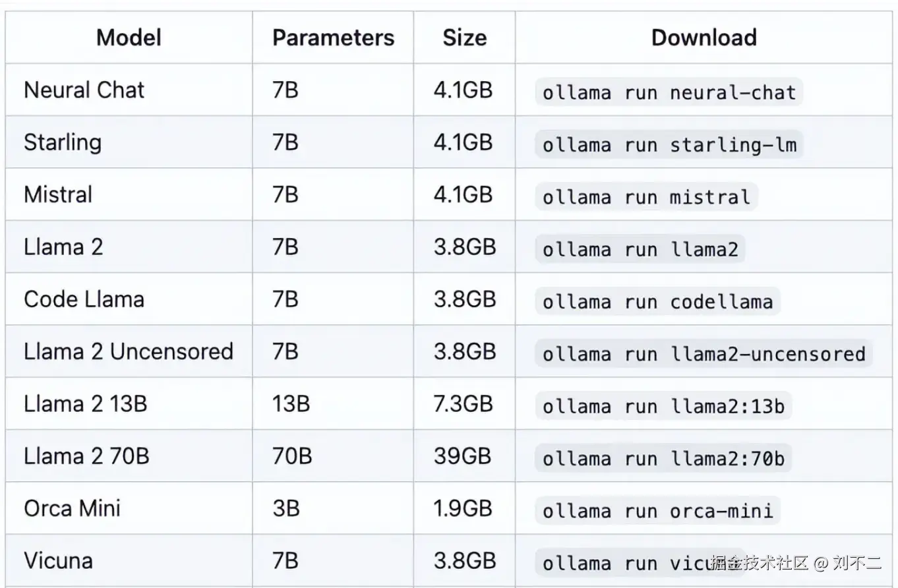Select the 7B value in the Neural Chat row

coord(285,90)
